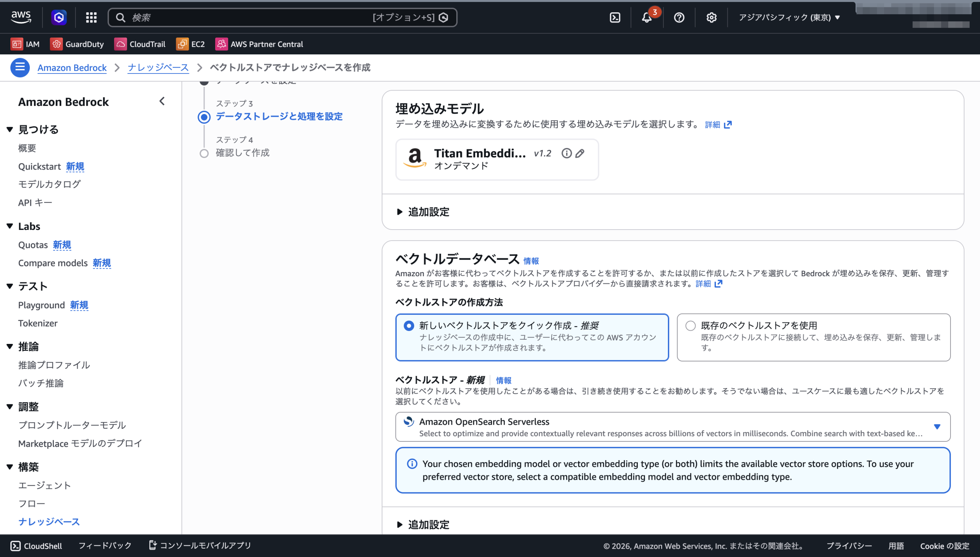
Task: Click the ナレッジベース breadcrumb link
Action: pyautogui.click(x=158, y=68)
